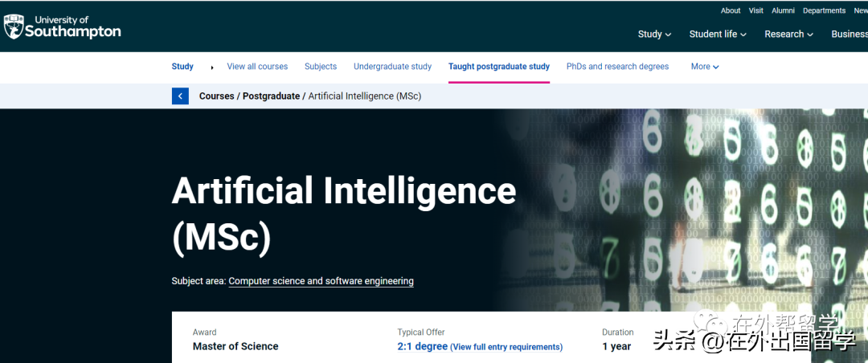The image size is (868, 363).
Task: Click the blue back arrow button
Action: [180, 96]
